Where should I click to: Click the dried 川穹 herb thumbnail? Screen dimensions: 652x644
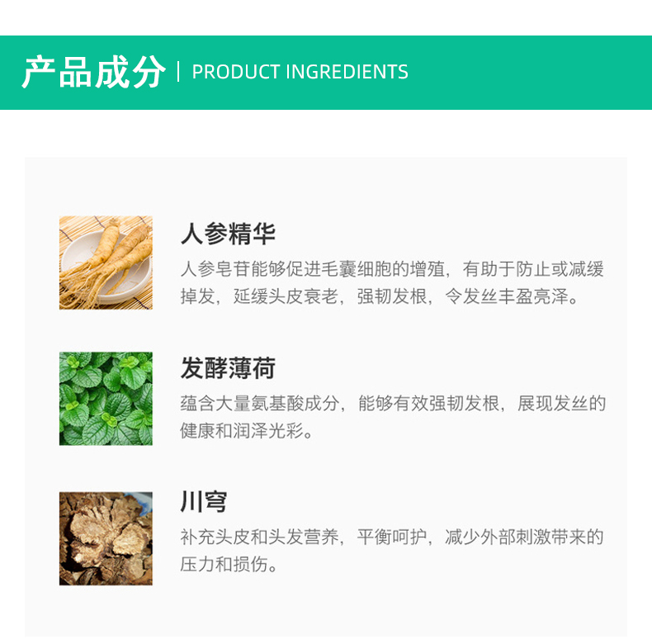point(106,538)
